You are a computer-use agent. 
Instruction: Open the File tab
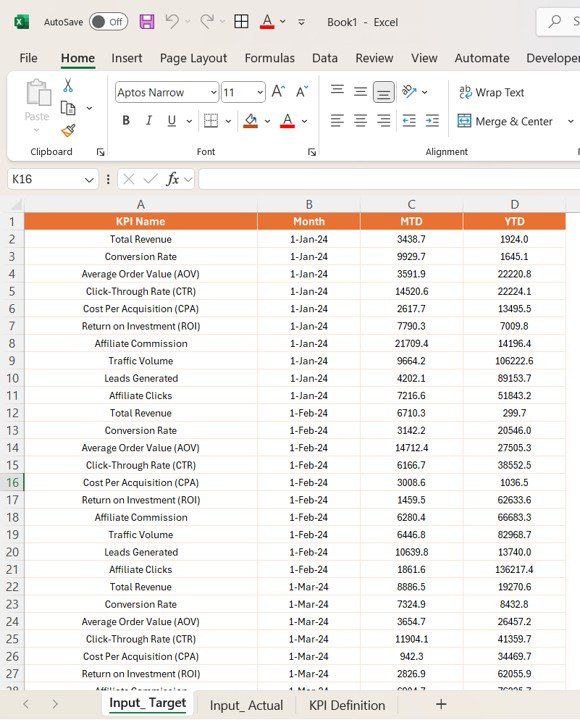point(28,58)
